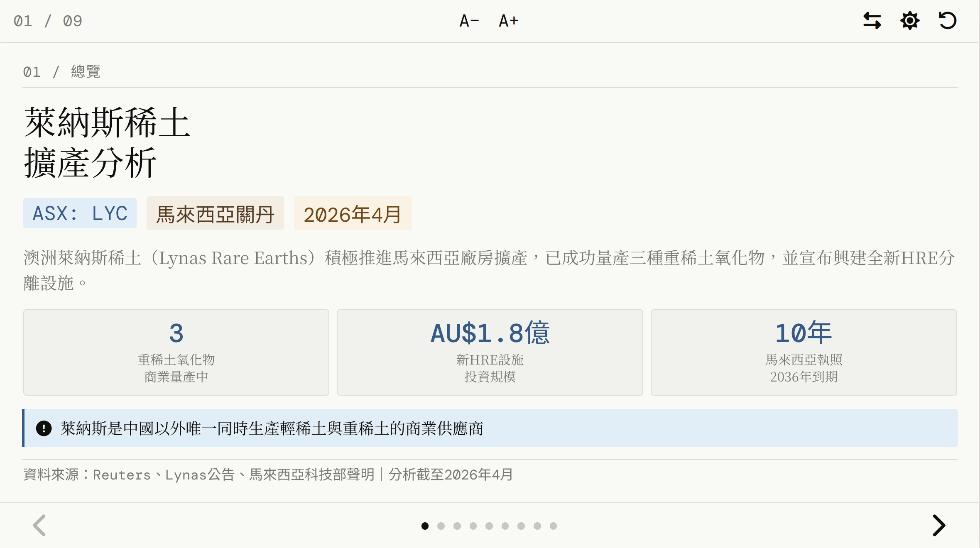
Task: Toggle the theme with the sun icon
Action: coord(910,21)
